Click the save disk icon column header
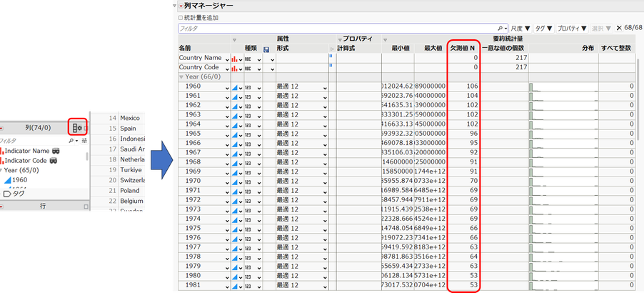 pyautogui.click(x=266, y=50)
